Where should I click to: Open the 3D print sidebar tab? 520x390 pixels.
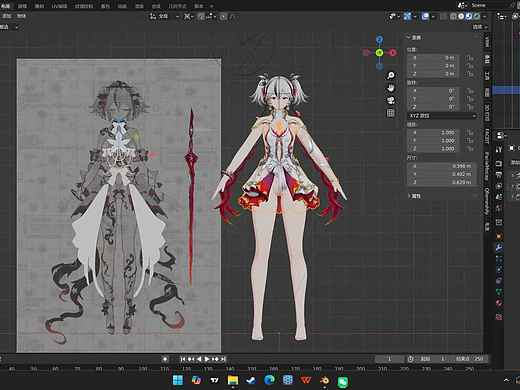[487, 112]
